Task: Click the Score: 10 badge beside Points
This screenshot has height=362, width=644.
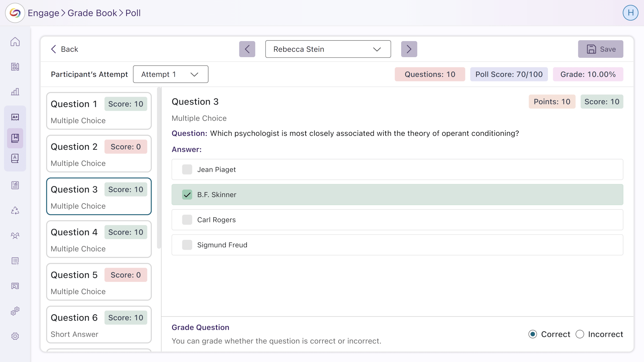Action: coord(602,102)
